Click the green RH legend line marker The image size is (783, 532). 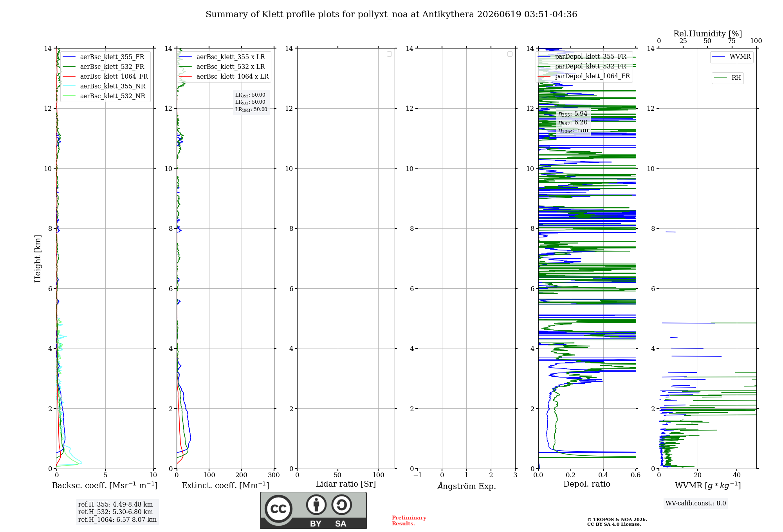point(720,78)
